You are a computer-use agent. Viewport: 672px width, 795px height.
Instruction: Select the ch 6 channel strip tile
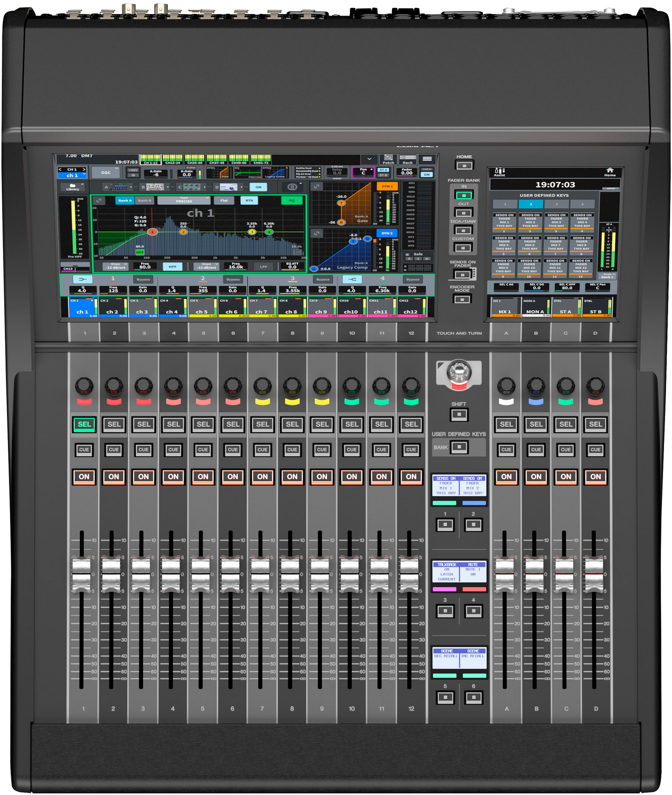232,307
